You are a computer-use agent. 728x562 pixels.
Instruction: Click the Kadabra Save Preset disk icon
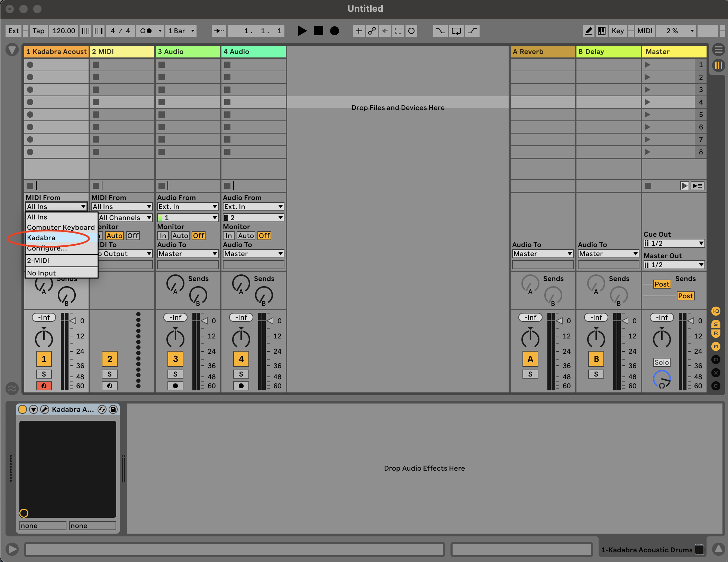tap(113, 409)
